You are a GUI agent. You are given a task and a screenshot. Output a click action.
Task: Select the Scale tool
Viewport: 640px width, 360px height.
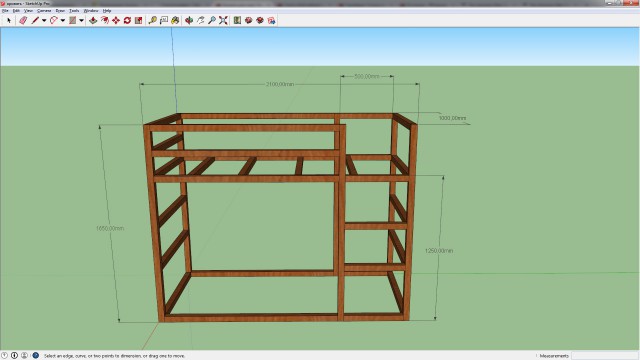(139, 20)
